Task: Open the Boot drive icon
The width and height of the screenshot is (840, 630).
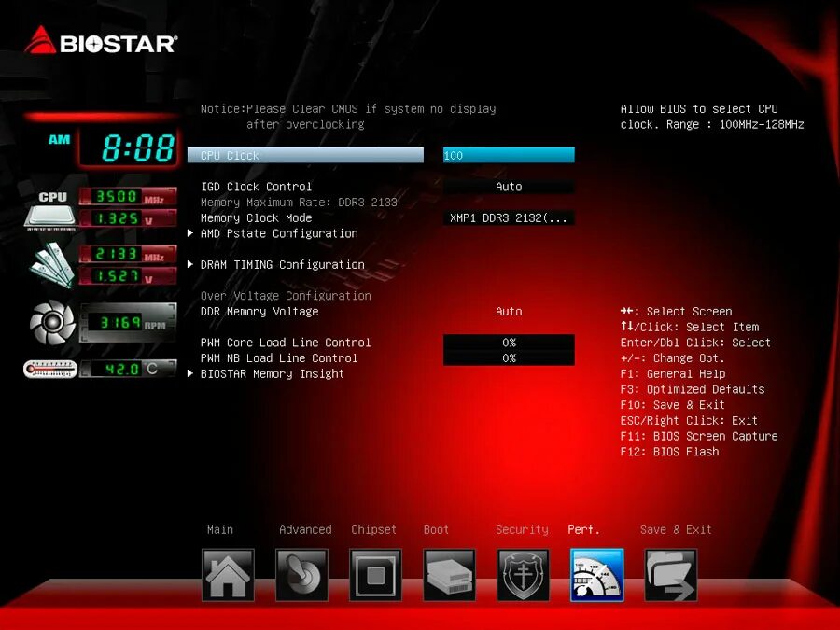Action: (449, 575)
